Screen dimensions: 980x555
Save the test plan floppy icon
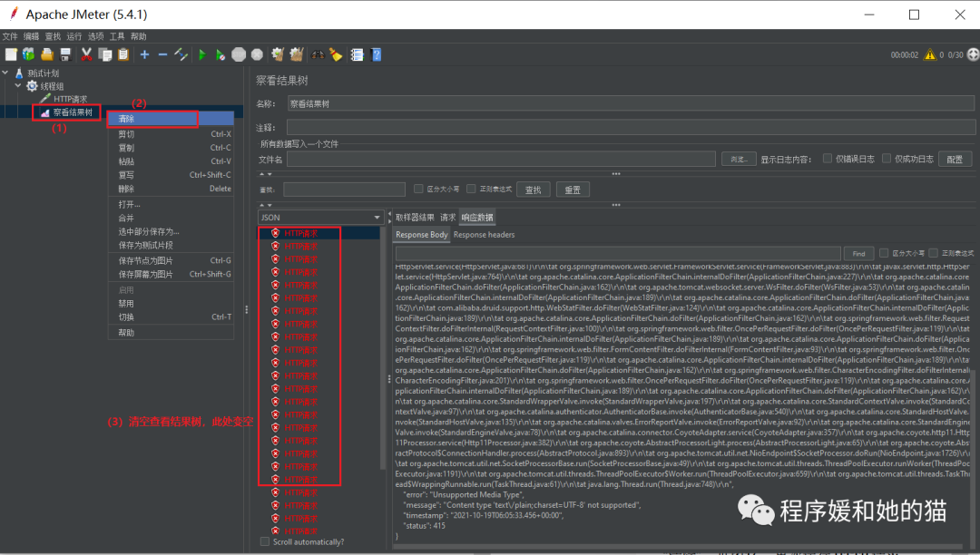coord(65,55)
